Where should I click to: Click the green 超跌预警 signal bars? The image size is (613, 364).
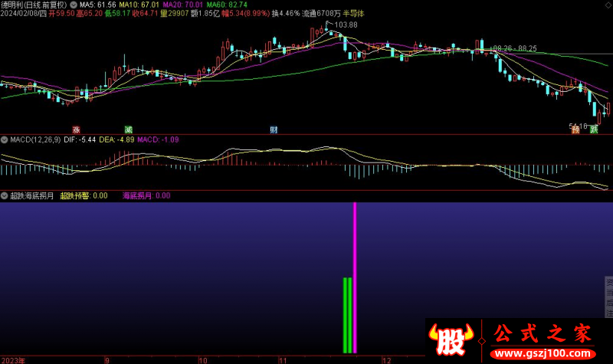347,314
